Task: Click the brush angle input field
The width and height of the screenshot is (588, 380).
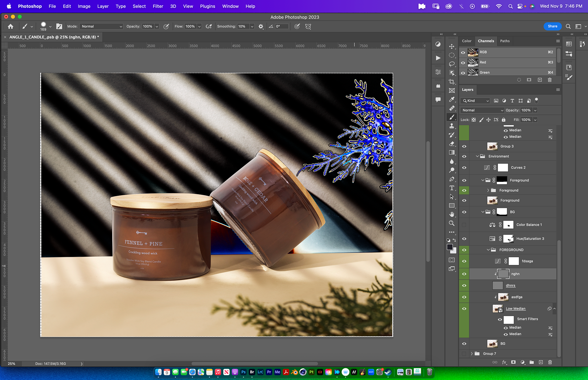Action: click(281, 26)
